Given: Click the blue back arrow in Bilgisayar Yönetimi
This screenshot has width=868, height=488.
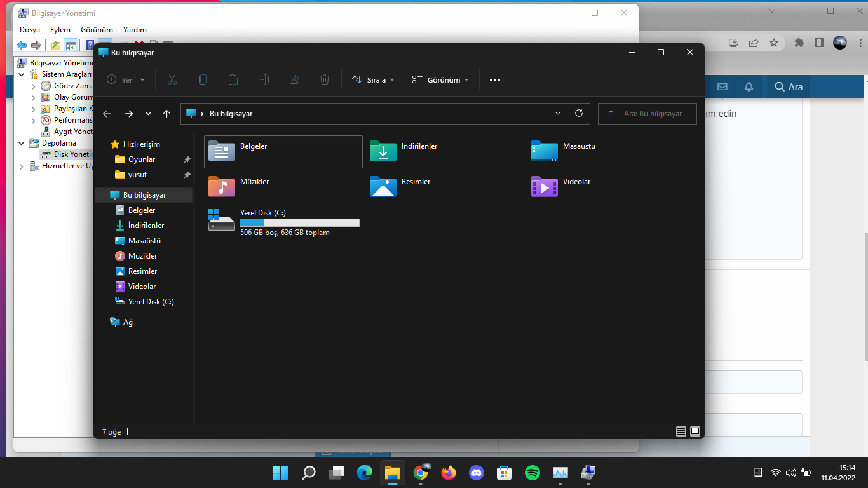Looking at the screenshot, I should (x=22, y=46).
